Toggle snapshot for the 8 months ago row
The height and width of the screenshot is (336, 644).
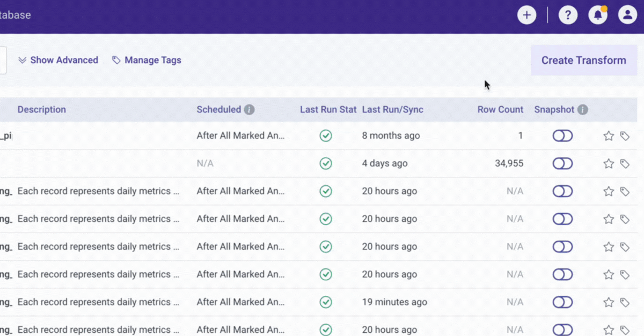tap(562, 136)
